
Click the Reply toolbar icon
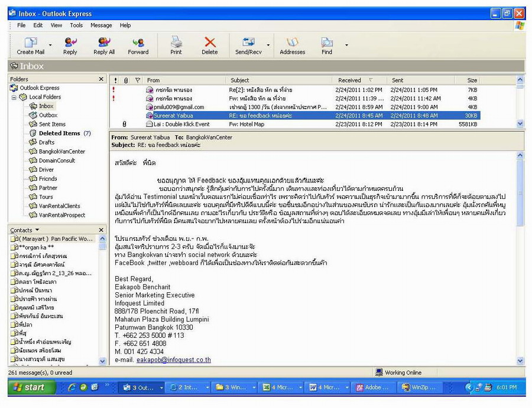pyautogui.click(x=70, y=45)
